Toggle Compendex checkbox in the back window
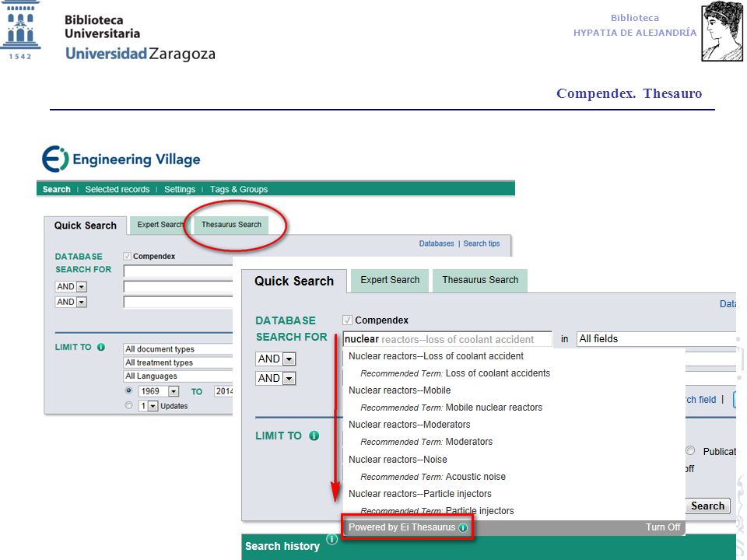Screen dimensions: 747x560 127,256
